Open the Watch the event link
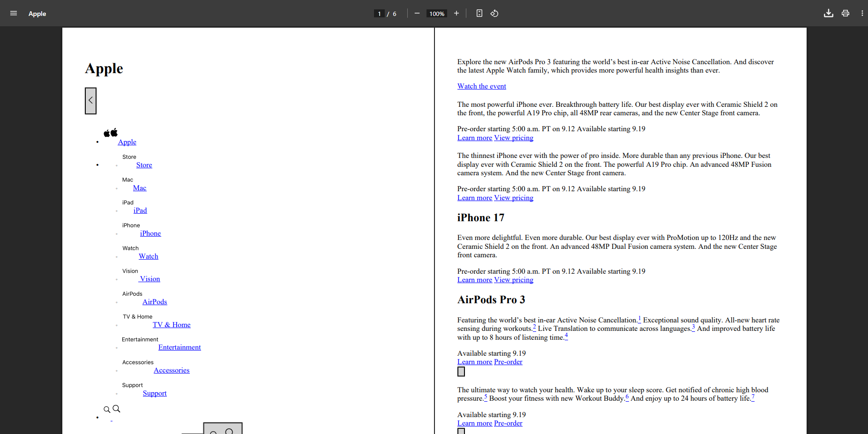The height and width of the screenshot is (434, 868). [481, 86]
